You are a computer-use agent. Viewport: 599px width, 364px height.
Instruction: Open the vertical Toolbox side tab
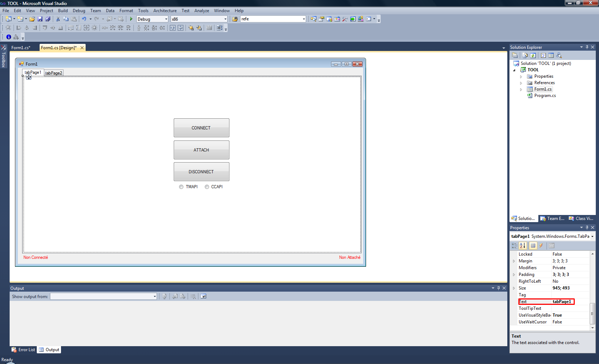[4, 56]
